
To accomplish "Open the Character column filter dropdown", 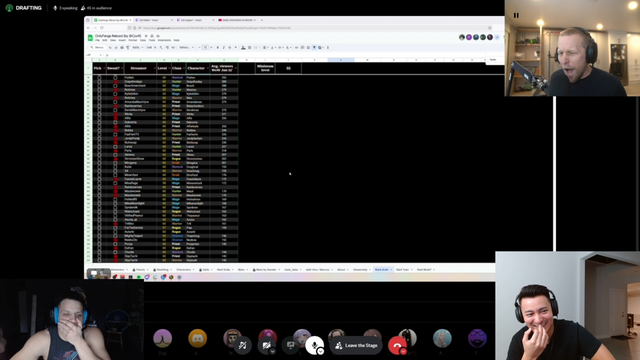I will 207,68.
